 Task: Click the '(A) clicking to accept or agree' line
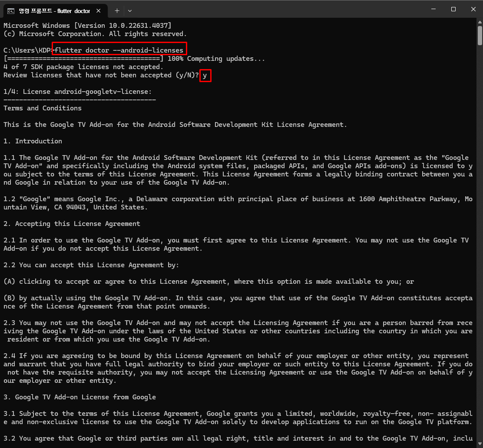(x=208, y=282)
